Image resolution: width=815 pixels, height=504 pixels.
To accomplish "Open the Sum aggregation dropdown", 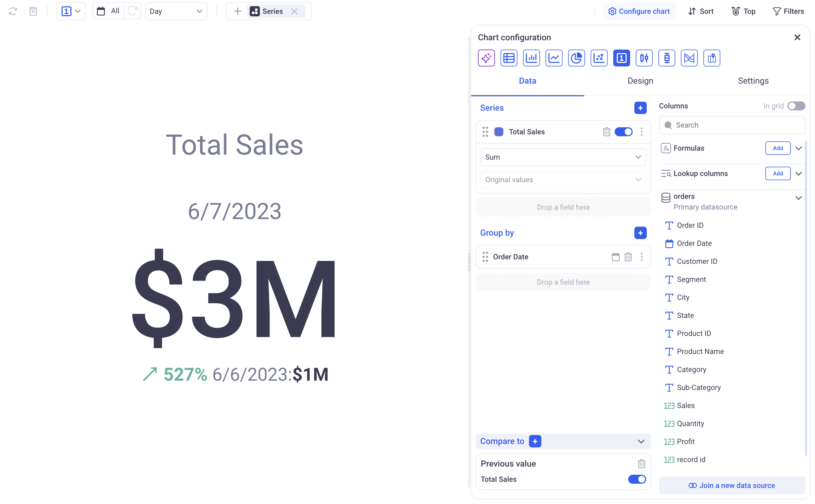I will 563,157.
